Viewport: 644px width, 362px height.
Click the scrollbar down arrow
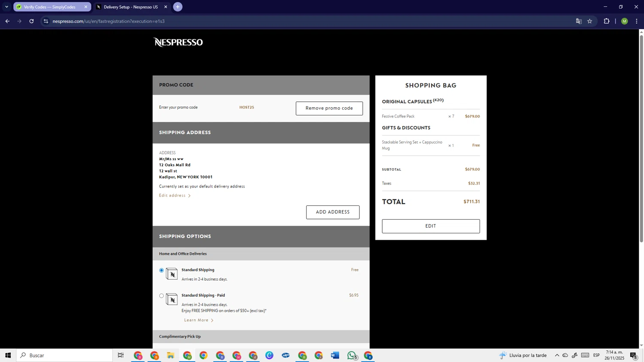point(641,345)
